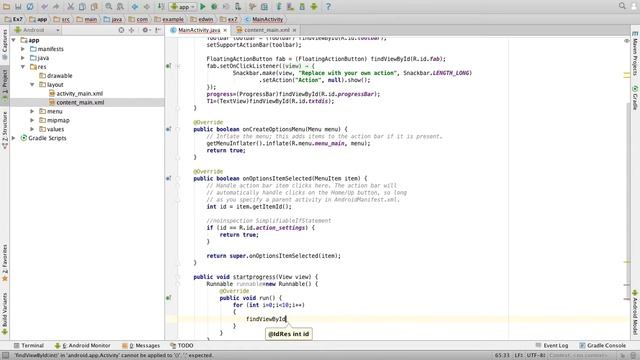Screen dimensions: 640x360
Task: Open the Gradle Console
Action: (602, 345)
